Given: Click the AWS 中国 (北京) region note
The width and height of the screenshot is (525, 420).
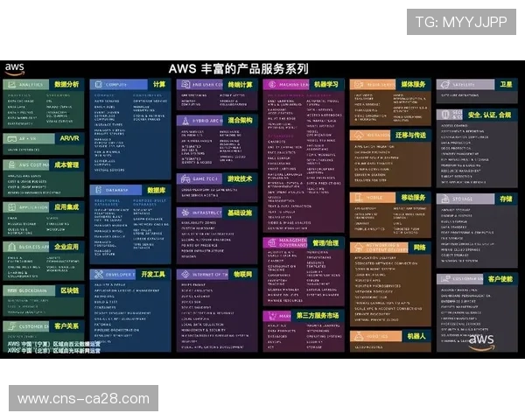Looking at the screenshot, I should 53,350.
